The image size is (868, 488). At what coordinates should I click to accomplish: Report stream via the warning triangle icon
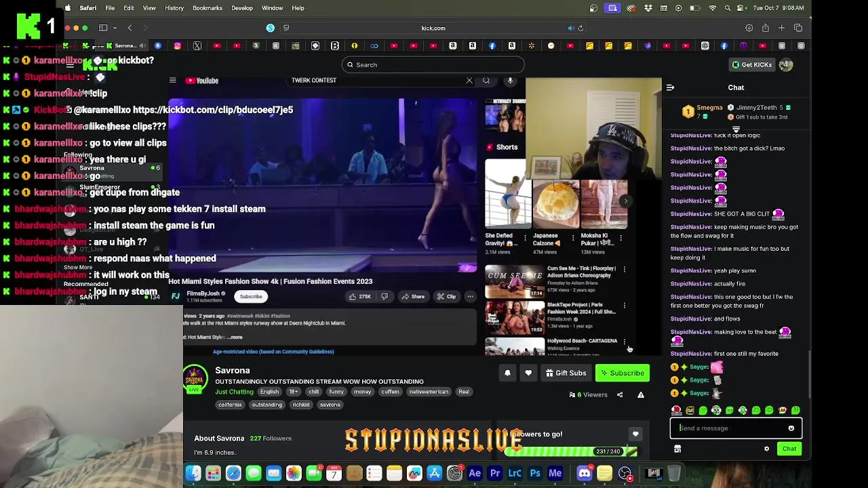(641, 394)
